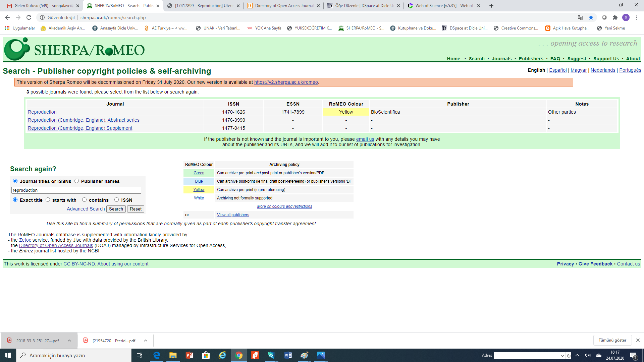Select the starts with radio option

[x=48, y=200]
